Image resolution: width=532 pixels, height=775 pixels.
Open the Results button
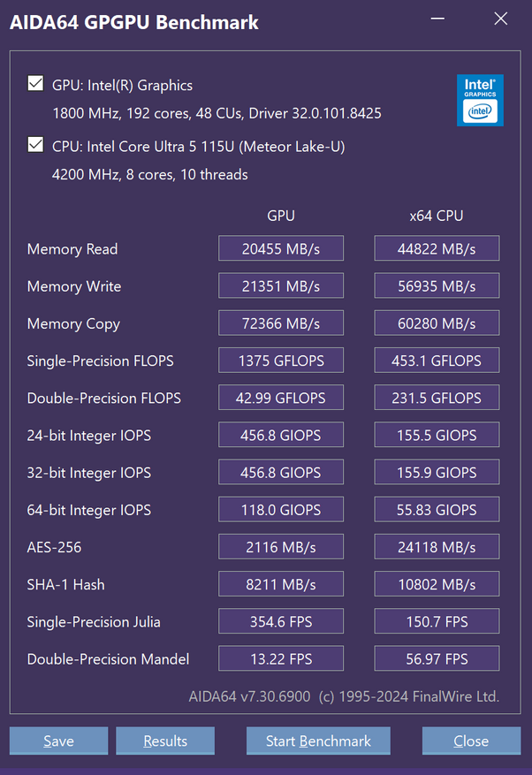point(165,741)
